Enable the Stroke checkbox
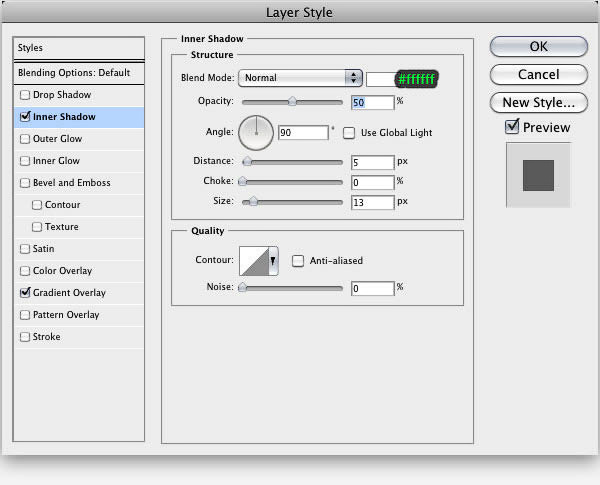Image resolution: width=600 pixels, height=485 pixels. click(25, 337)
